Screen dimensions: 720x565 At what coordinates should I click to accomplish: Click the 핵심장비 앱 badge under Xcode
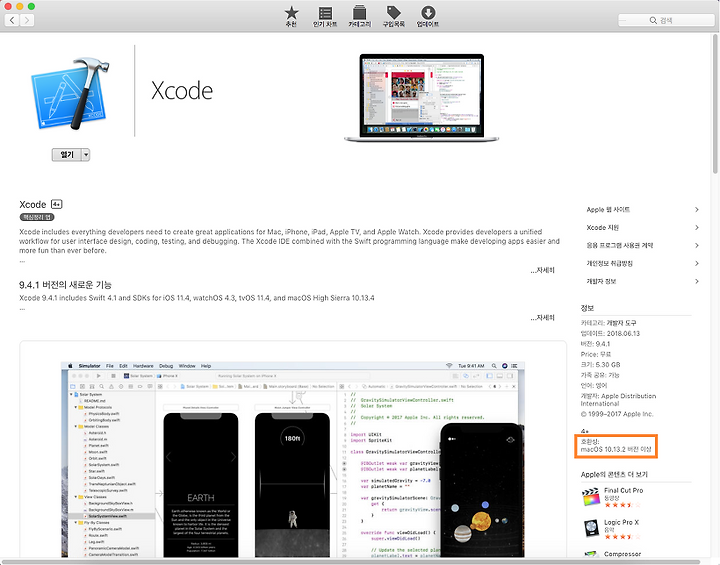37,217
